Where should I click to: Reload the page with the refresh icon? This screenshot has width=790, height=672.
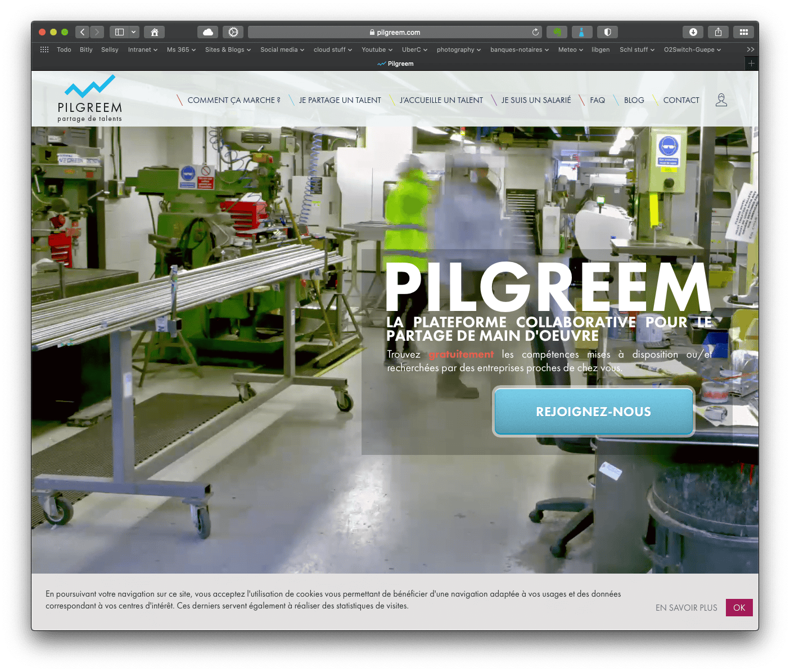[535, 32]
